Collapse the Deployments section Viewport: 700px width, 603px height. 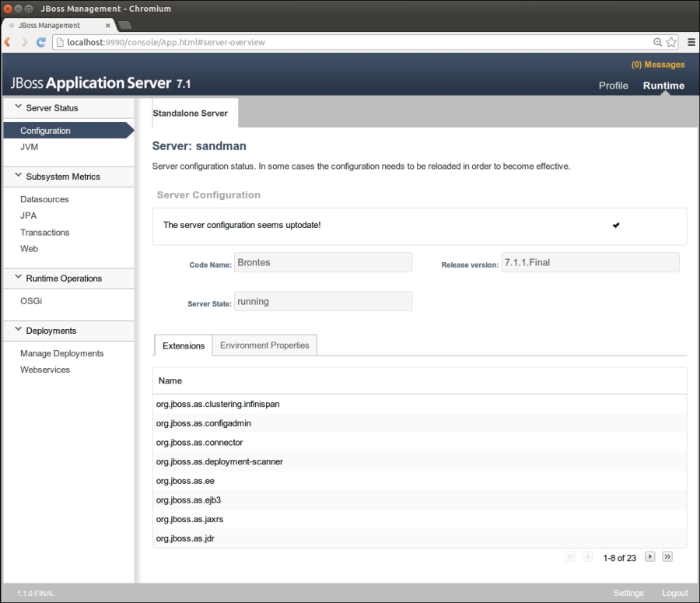coord(19,330)
